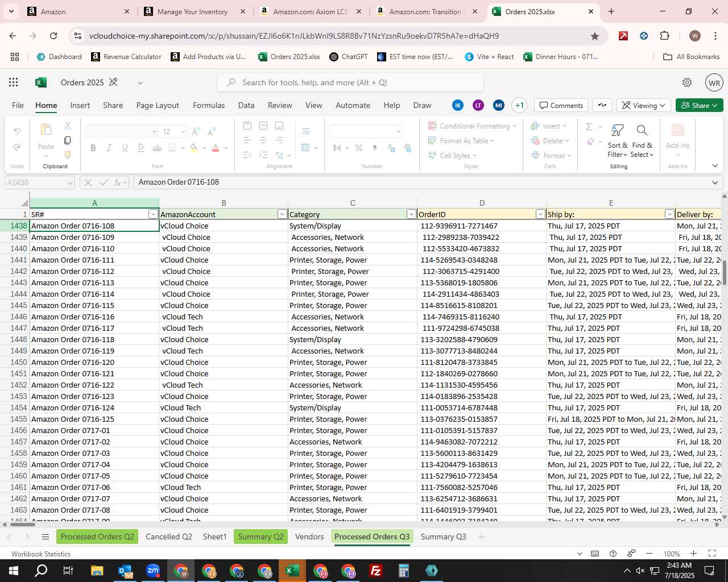Click the Strikethrough icon in Font group
This screenshot has width=728, height=582.
pyautogui.click(x=157, y=148)
